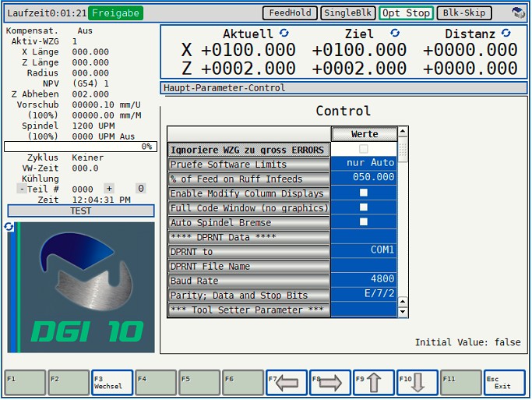Increment part count with plus button

(109, 189)
